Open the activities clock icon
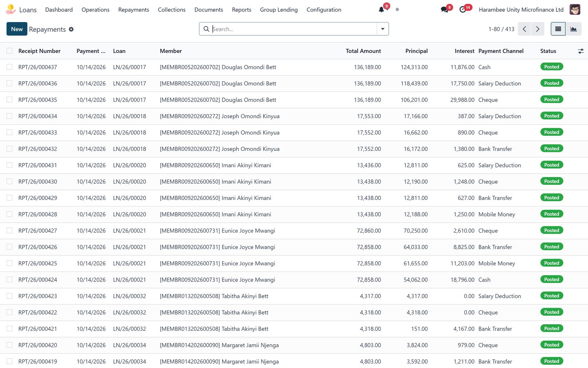This screenshot has width=588, height=368. [x=463, y=10]
